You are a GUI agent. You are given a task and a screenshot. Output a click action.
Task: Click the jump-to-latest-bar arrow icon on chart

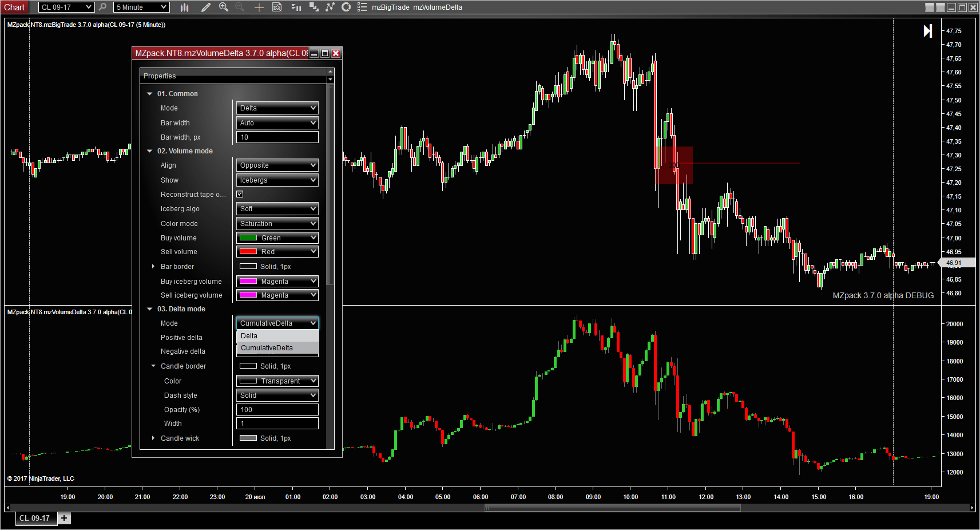tap(928, 31)
